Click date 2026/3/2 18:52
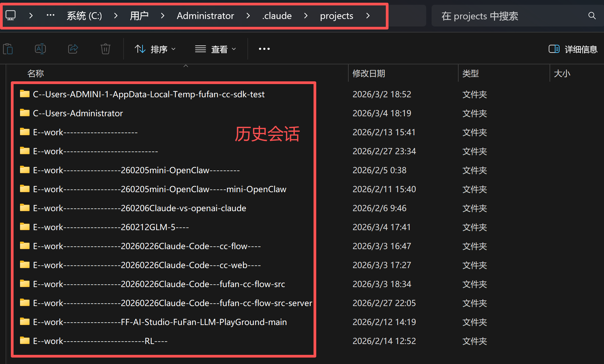 tap(382, 94)
